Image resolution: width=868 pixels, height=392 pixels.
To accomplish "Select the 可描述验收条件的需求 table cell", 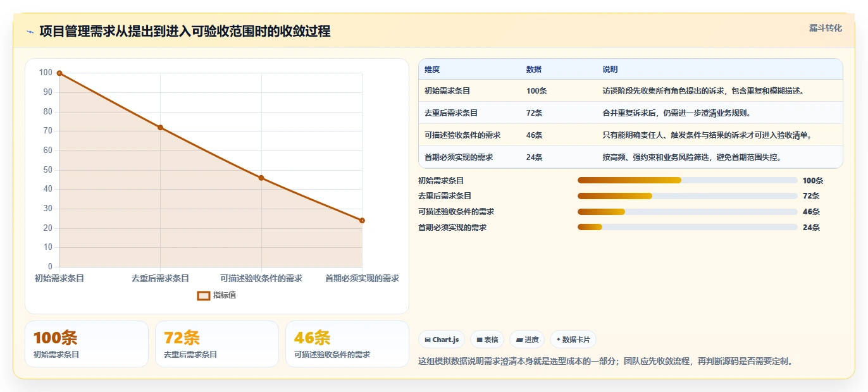I will 462,135.
